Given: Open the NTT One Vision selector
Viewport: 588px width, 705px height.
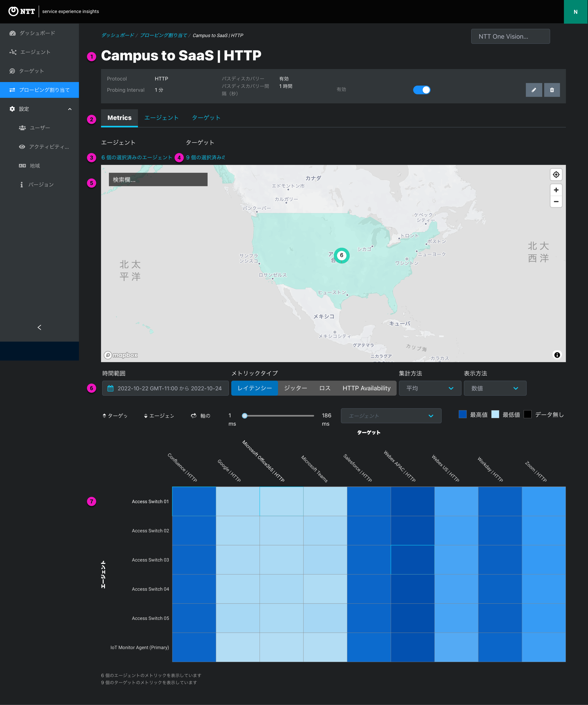Looking at the screenshot, I should click(510, 36).
